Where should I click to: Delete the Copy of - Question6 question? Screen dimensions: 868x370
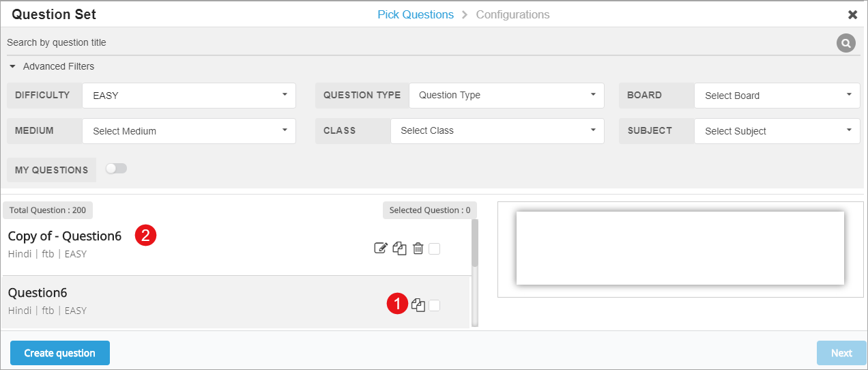tap(418, 248)
